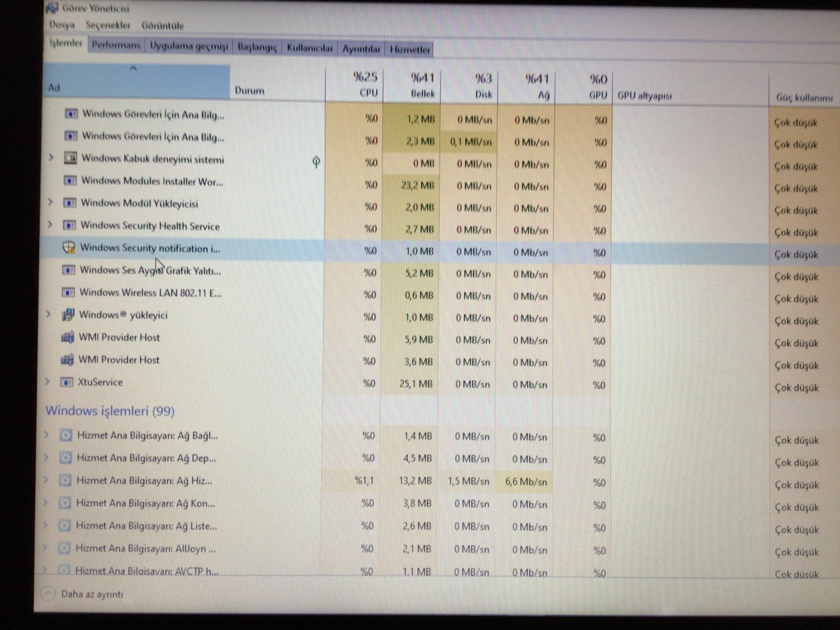
Task: Open the Dosya menu
Action: (x=62, y=25)
